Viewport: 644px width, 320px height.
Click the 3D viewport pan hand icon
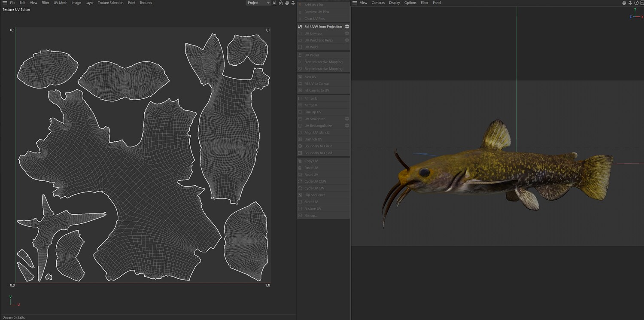coord(624,3)
